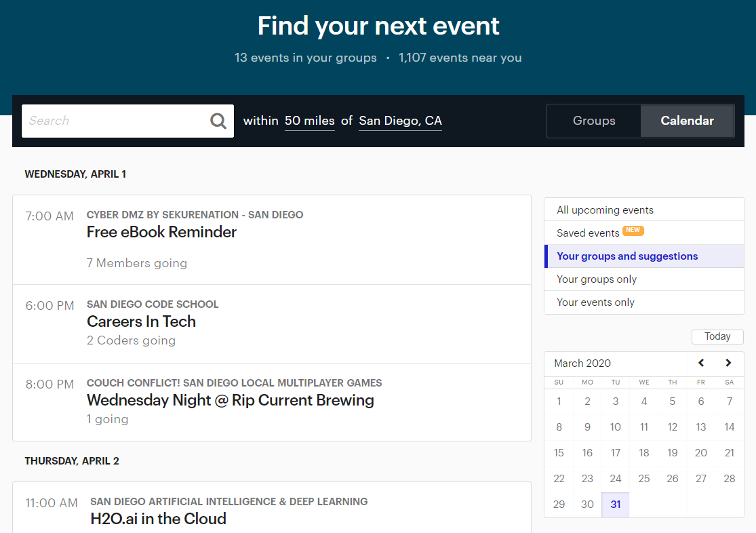Click the 8:00 PM event time

coord(49,384)
